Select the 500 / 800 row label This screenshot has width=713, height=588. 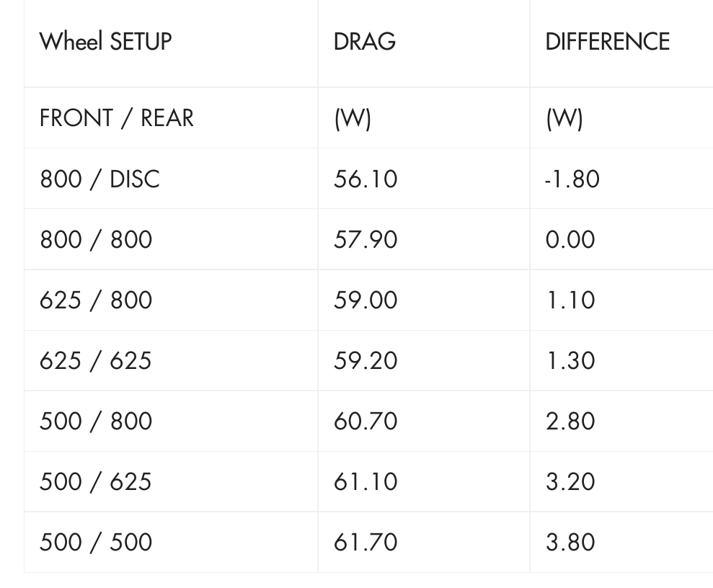(96, 421)
